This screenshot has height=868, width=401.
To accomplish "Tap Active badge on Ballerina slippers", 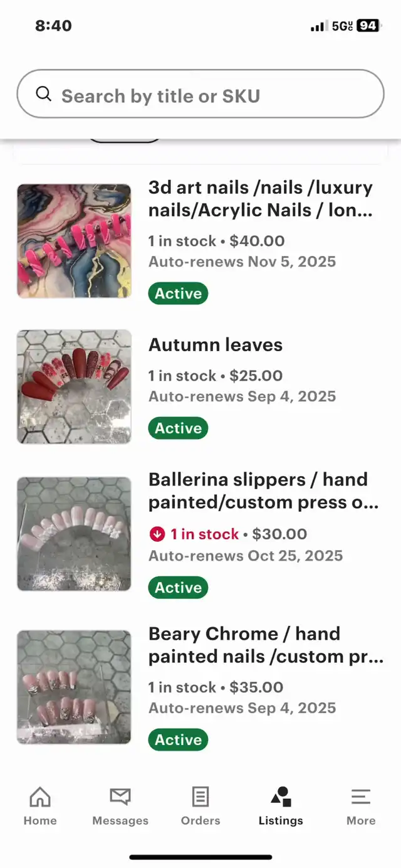I will tap(178, 588).
